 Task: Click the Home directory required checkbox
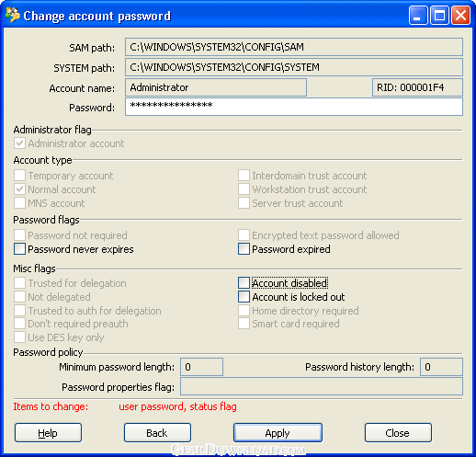click(x=244, y=311)
